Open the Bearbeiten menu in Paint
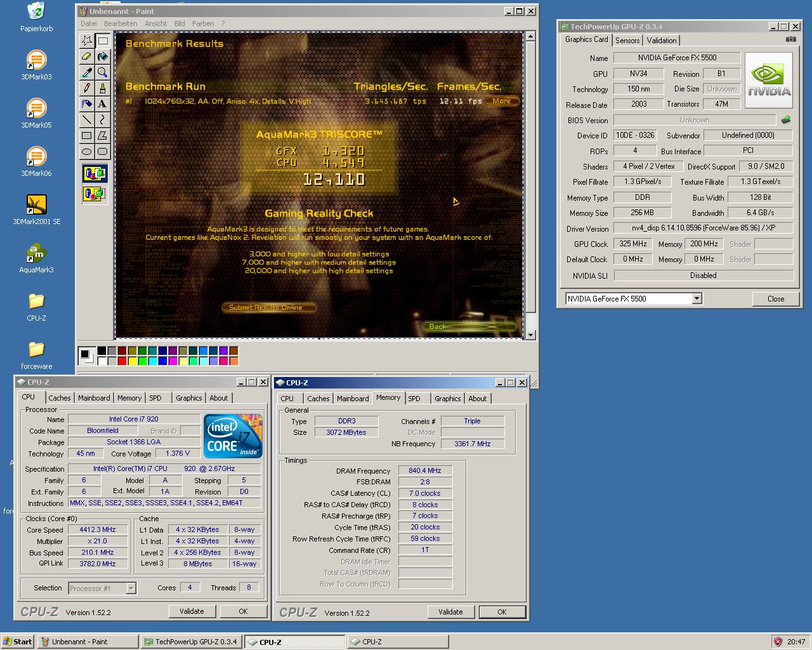 pyautogui.click(x=121, y=23)
